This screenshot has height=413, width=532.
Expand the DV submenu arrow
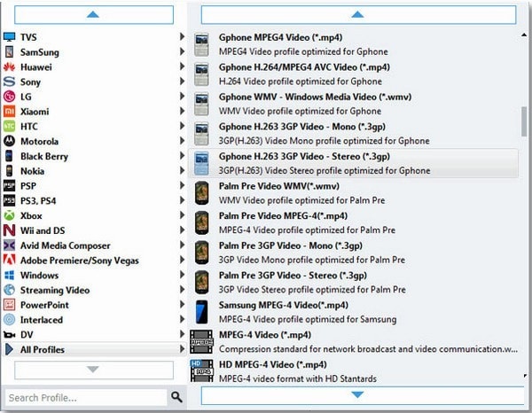tap(182, 334)
